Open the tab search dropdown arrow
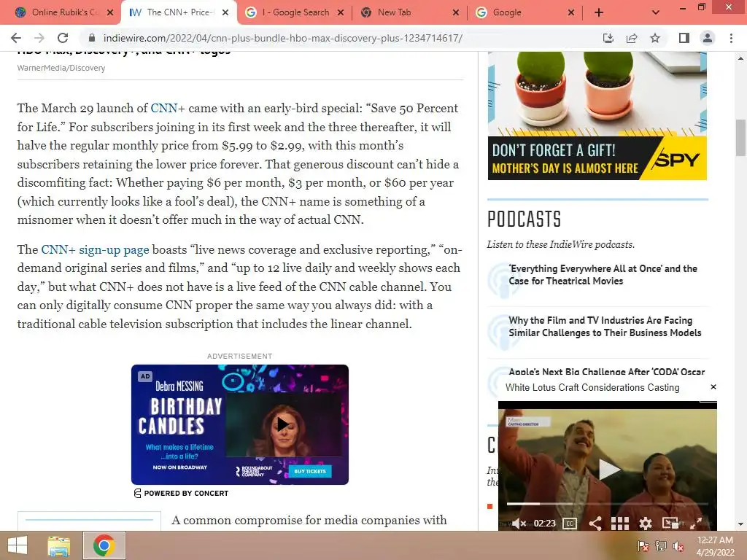This screenshot has width=747, height=560. coord(656,12)
